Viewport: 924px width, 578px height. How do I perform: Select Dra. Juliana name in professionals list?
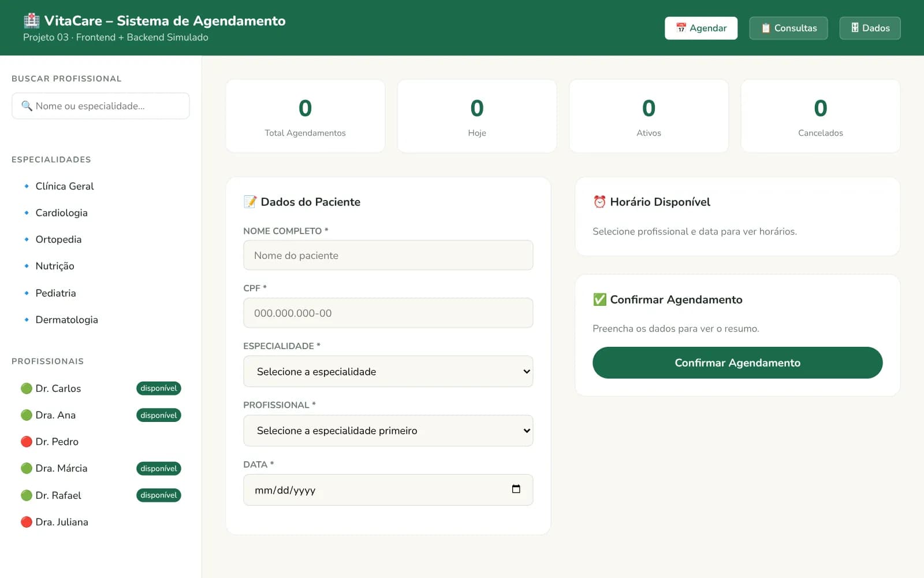[62, 522]
